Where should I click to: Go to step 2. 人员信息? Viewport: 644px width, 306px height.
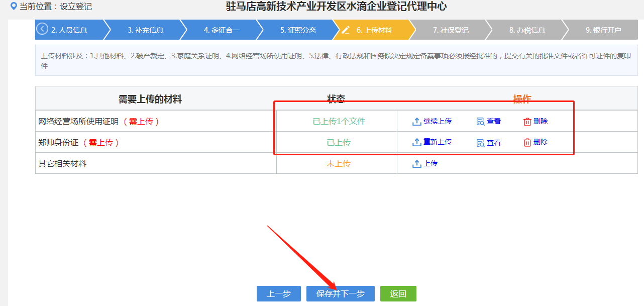(x=69, y=30)
